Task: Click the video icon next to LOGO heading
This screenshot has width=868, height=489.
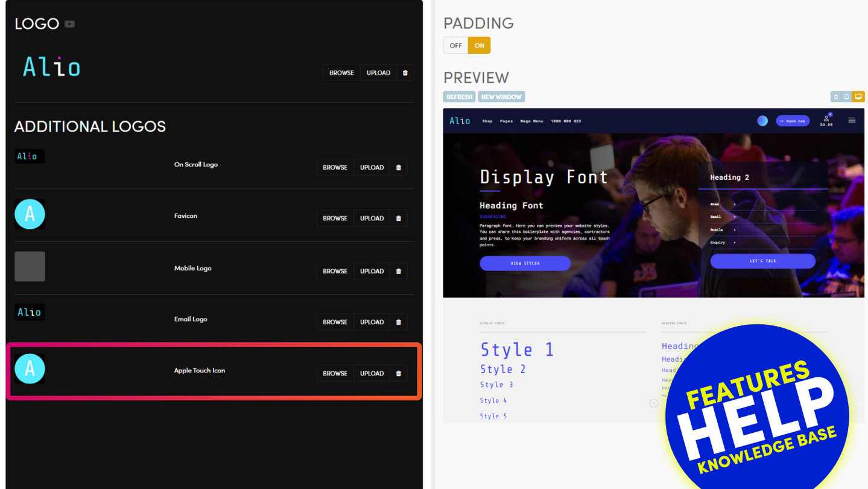Action: pyautogui.click(x=70, y=24)
